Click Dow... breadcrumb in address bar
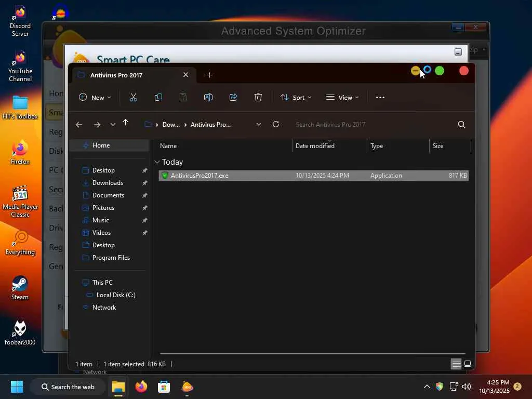The width and height of the screenshot is (532, 399). 171,125
